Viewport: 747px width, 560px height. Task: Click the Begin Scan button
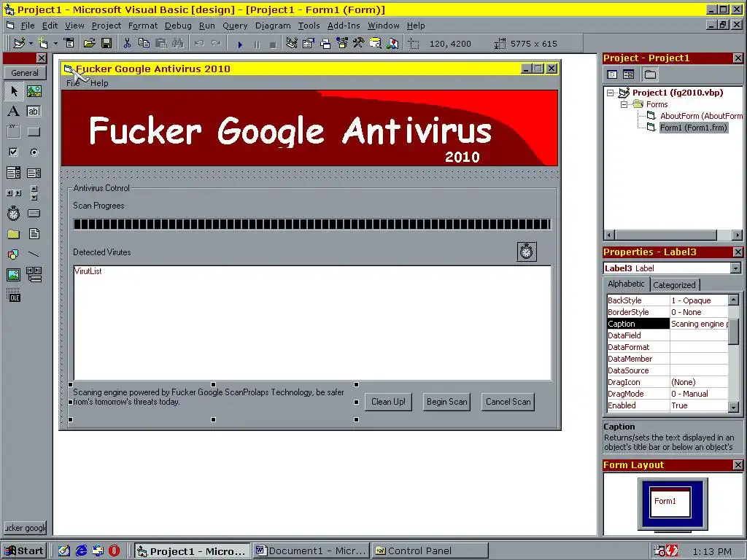pos(447,402)
